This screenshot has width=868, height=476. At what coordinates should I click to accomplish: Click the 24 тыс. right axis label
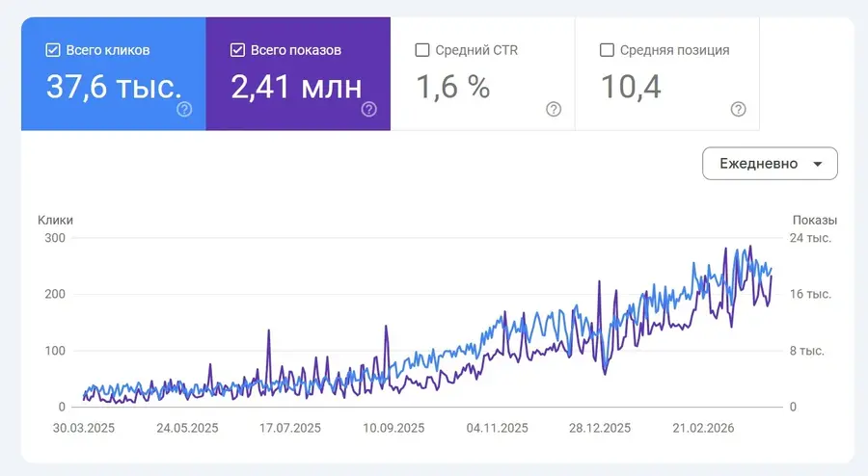811,238
